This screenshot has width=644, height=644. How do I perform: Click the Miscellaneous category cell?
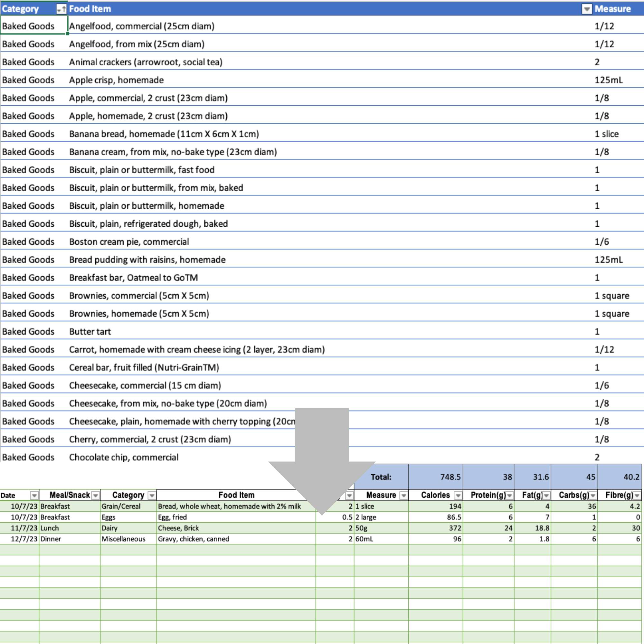coord(128,539)
